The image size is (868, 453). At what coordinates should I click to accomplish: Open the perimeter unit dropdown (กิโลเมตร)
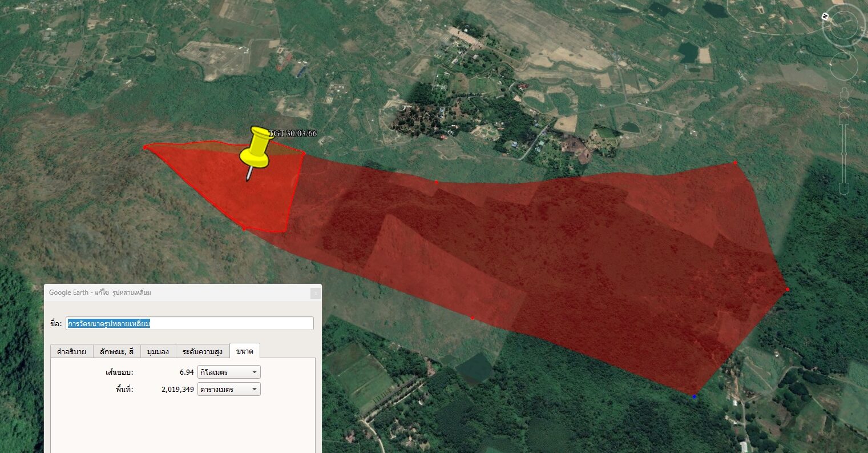(229, 372)
